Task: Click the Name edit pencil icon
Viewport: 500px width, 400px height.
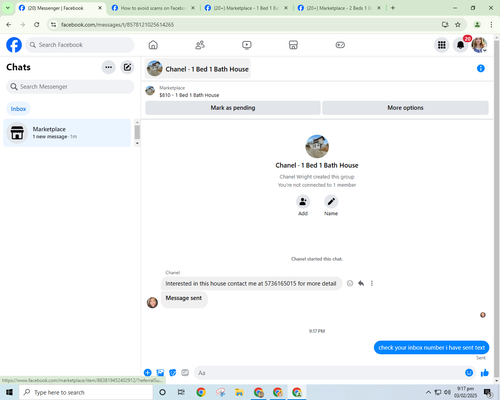Action: pos(331,202)
